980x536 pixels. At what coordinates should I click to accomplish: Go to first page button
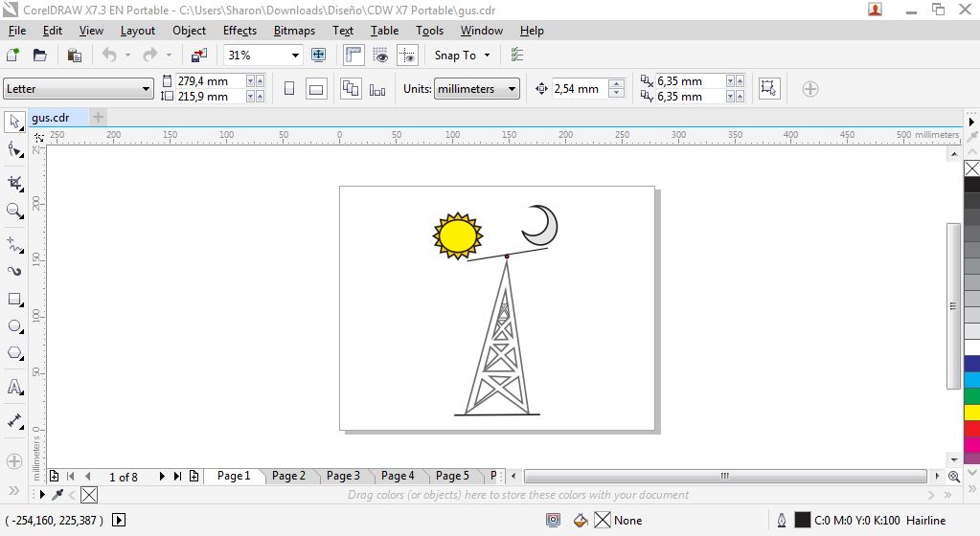coord(71,476)
